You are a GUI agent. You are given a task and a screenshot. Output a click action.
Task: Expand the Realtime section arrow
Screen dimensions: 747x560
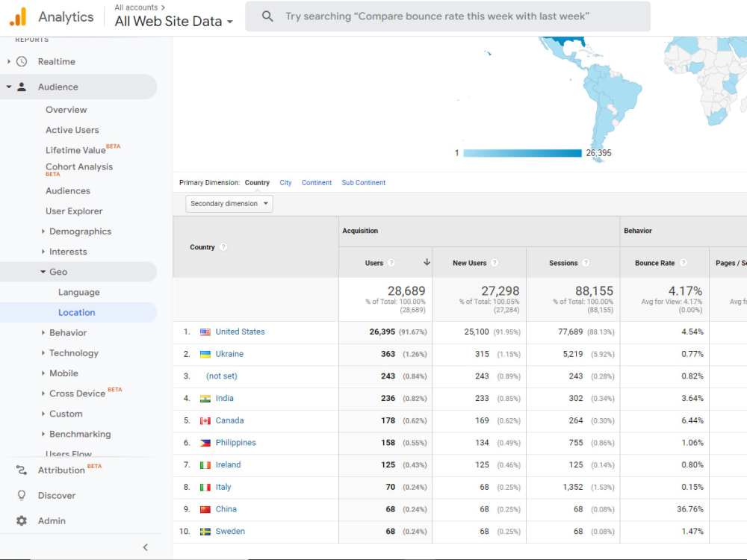8,61
